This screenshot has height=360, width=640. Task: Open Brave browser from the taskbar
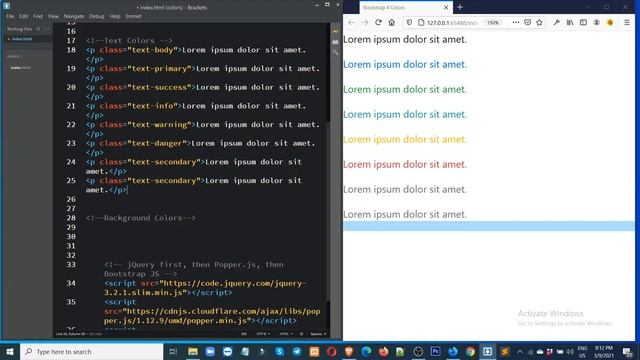pyautogui.click(x=349, y=351)
